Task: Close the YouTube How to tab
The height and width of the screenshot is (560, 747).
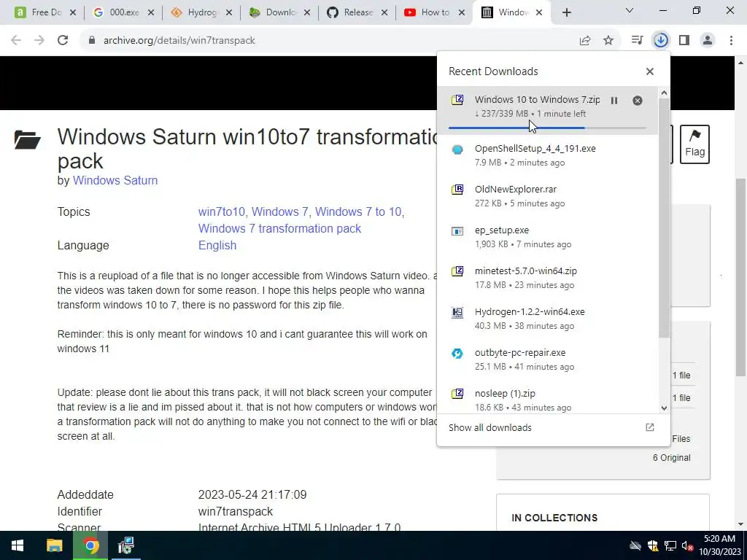Action: pyautogui.click(x=461, y=13)
